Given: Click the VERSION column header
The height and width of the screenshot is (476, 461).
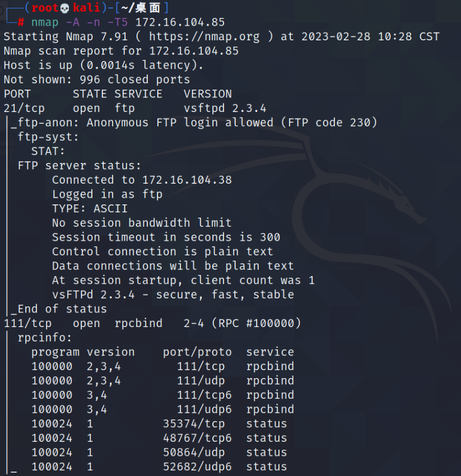Looking at the screenshot, I should tap(208, 94).
